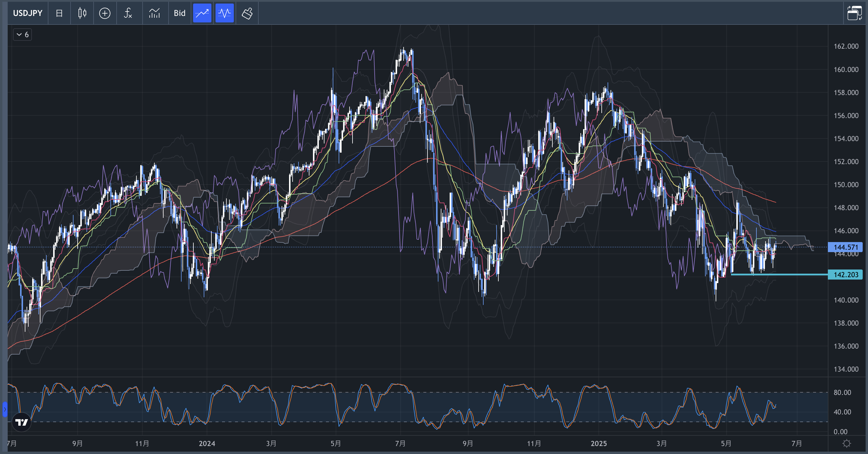Expand the indicator legend showing 6
The image size is (868, 454).
coord(22,34)
